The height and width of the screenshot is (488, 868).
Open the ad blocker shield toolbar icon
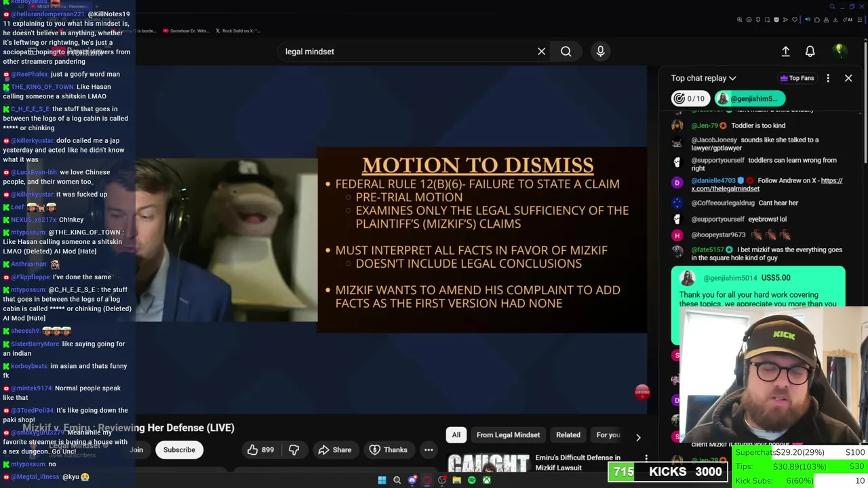tap(776, 20)
